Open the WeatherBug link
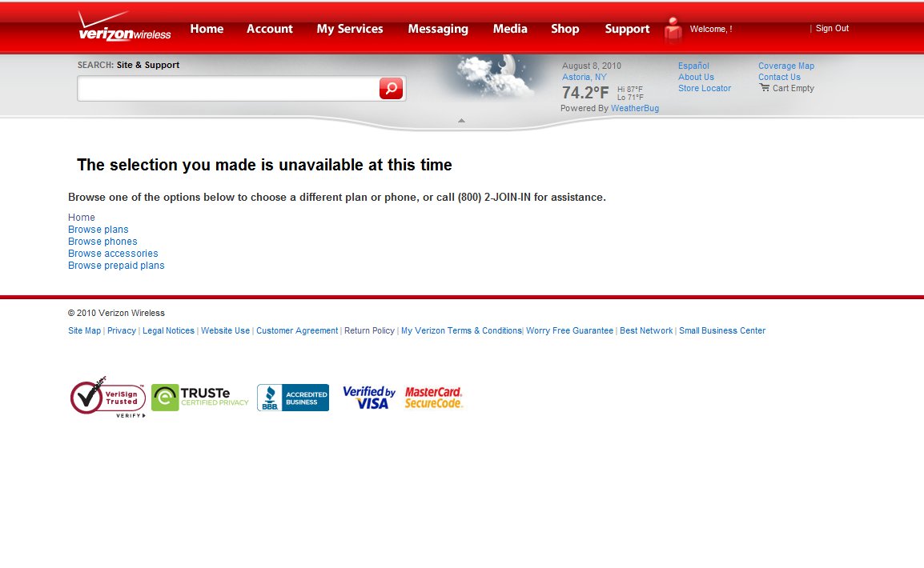 coord(635,108)
